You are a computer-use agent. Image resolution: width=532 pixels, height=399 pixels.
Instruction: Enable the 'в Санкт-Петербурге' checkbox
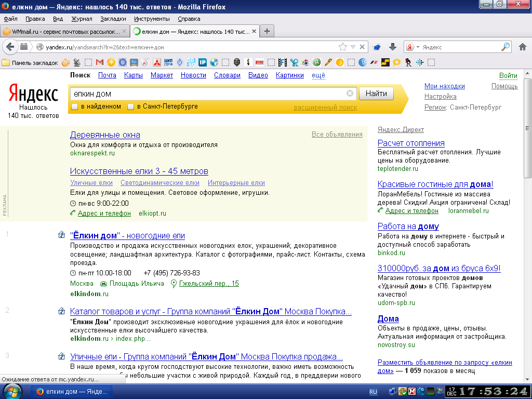pos(130,107)
